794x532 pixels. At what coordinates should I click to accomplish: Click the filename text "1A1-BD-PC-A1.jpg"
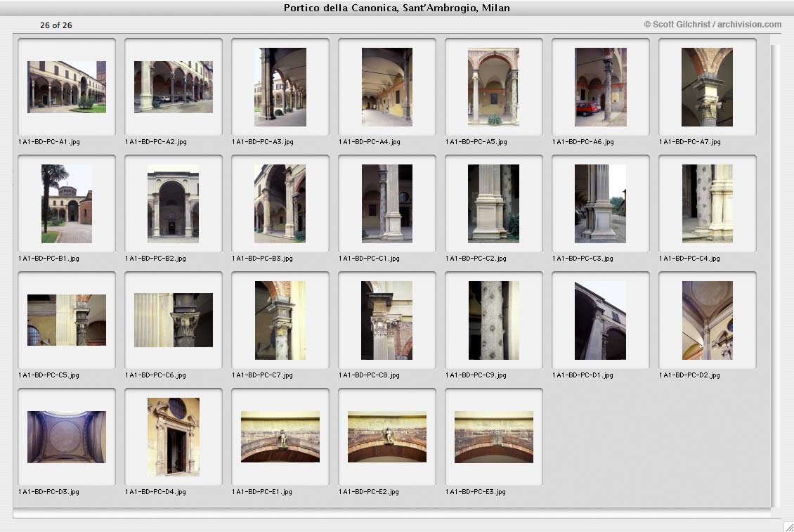[x=49, y=142]
